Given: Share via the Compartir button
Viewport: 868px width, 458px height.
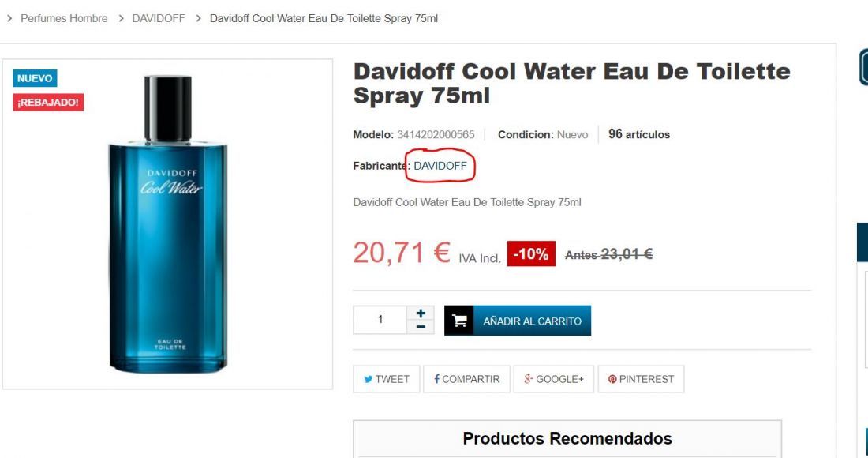Looking at the screenshot, I should 466,379.
